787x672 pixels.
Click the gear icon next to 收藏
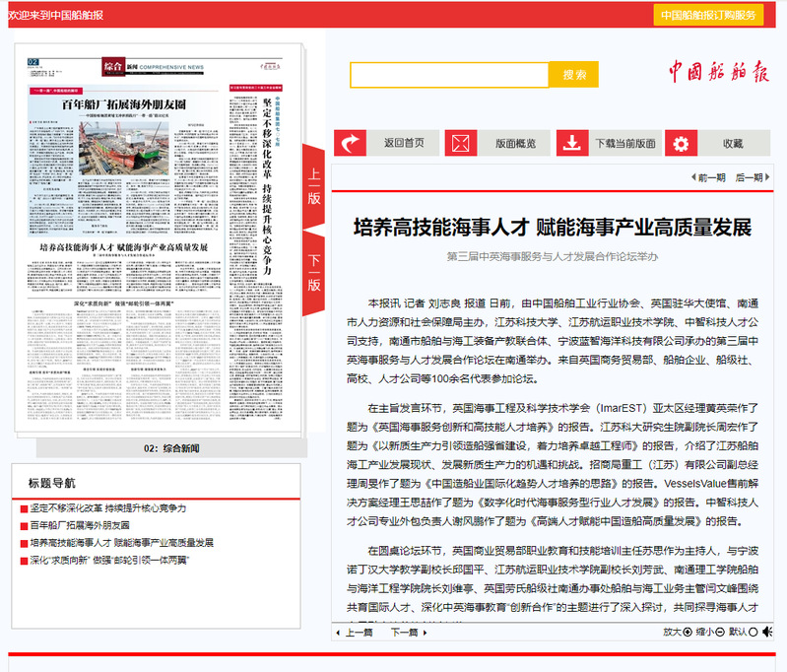(x=681, y=143)
